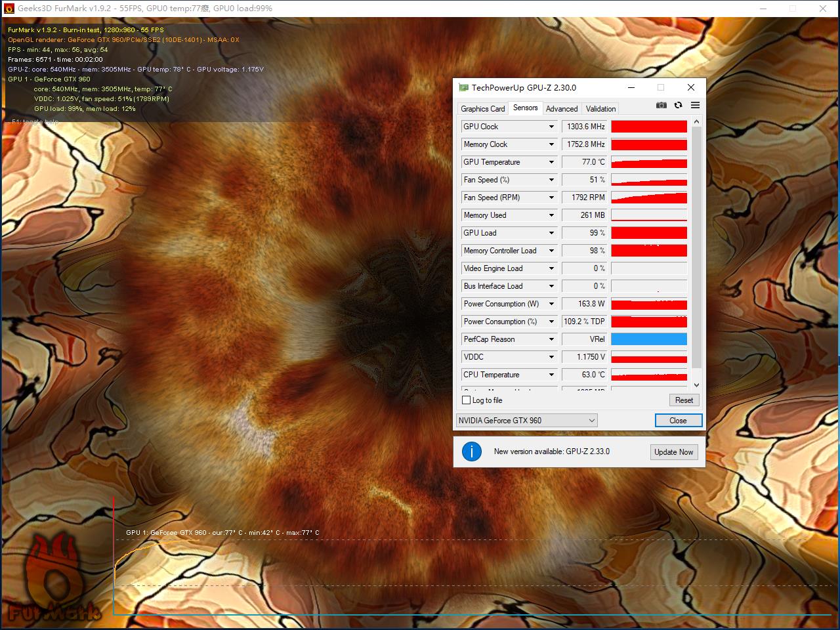Take a sensor screenshot with the camera icon
840x630 pixels.
click(661, 105)
